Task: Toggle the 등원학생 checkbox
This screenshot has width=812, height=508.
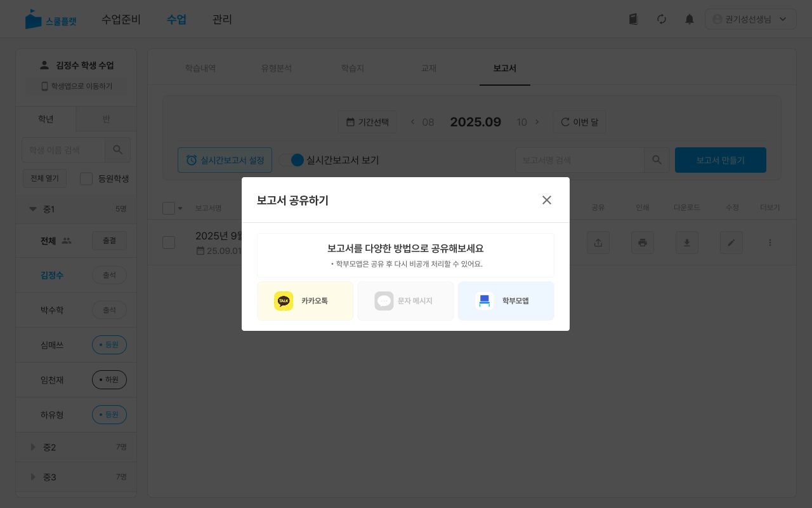Action: (x=86, y=179)
